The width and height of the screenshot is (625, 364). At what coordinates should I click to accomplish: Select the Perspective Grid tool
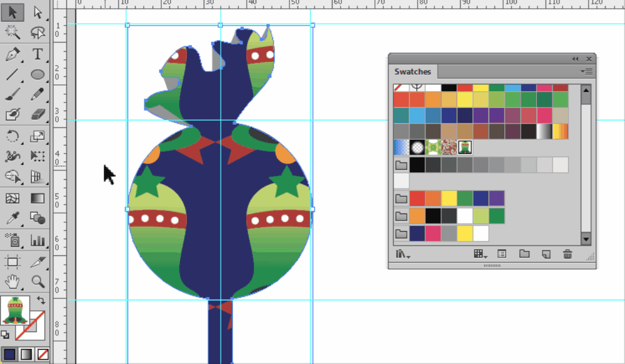pyautogui.click(x=37, y=177)
